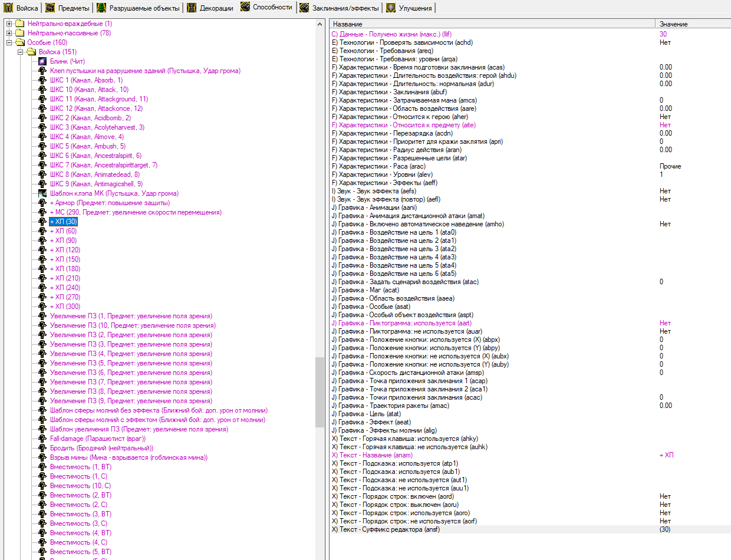This screenshot has height=560, width=731.
Task: Select the Текст - Суффикс редактора (ansf) row
Action: [x=530, y=529]
